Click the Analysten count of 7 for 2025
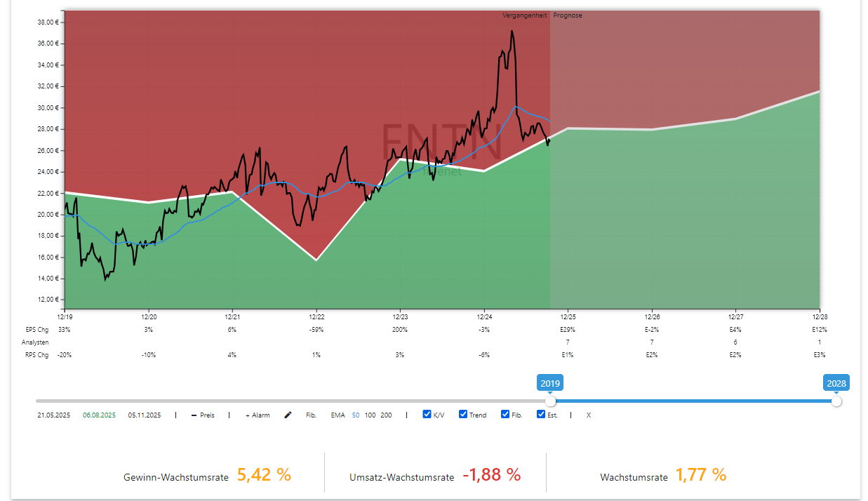 [x=567, y=341]
